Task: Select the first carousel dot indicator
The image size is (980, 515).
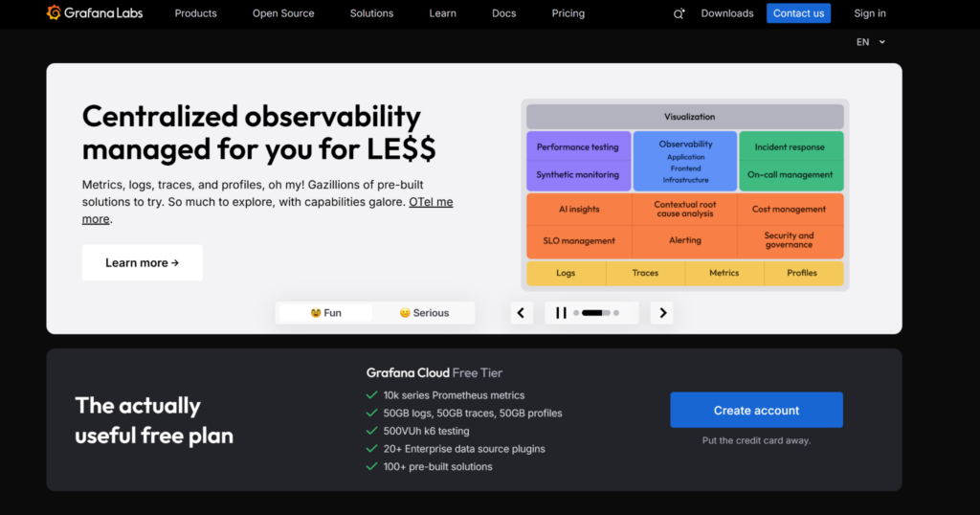Action: pos(575,312)
